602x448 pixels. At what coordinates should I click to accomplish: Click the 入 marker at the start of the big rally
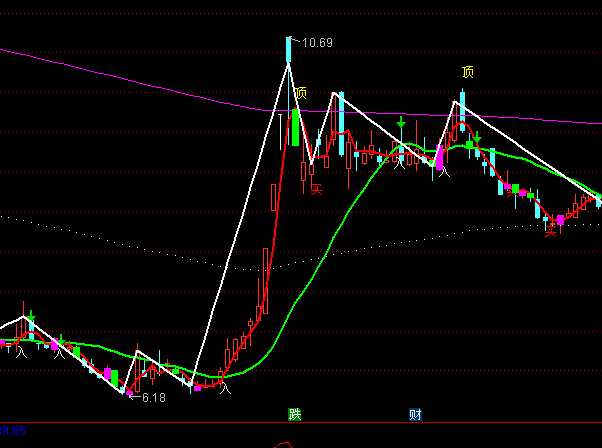coord(225,387)
